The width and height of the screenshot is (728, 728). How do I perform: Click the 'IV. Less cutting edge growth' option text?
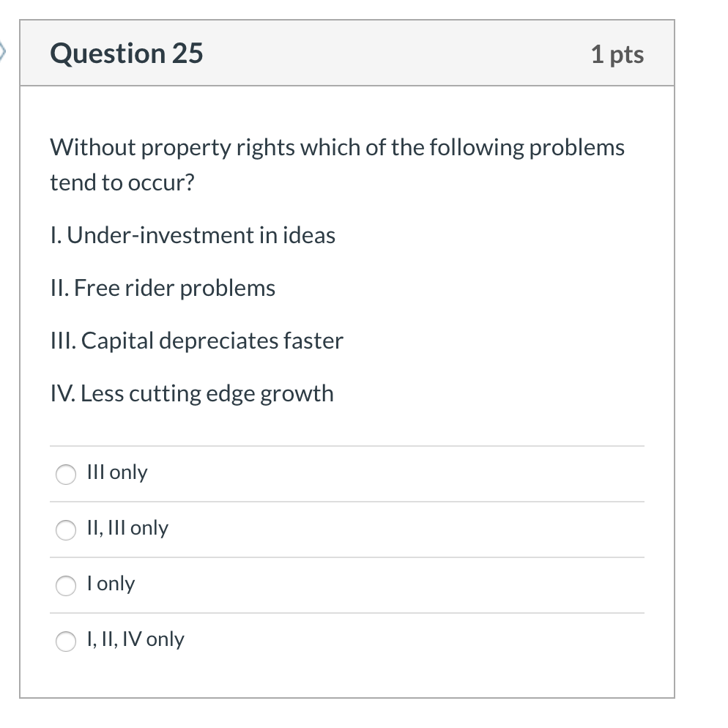[x=191, y=393]
